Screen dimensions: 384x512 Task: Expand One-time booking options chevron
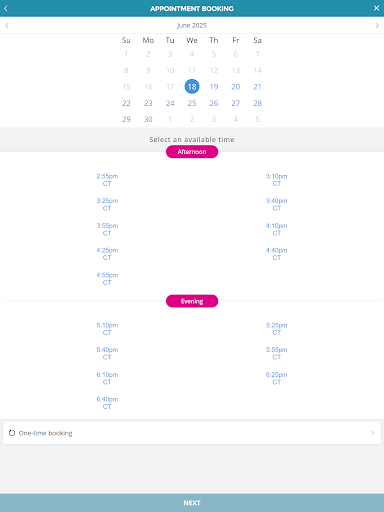[x=373, y=433]
